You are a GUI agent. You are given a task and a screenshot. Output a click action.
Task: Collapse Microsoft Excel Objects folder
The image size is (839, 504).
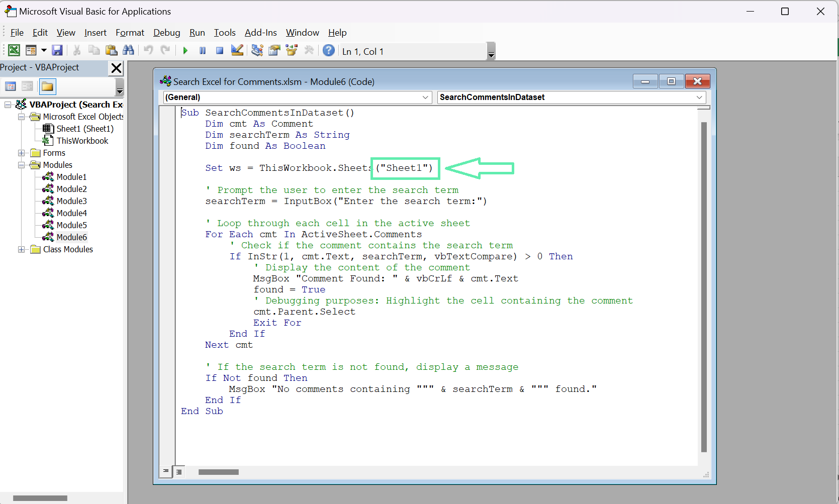tap(21, 117)
